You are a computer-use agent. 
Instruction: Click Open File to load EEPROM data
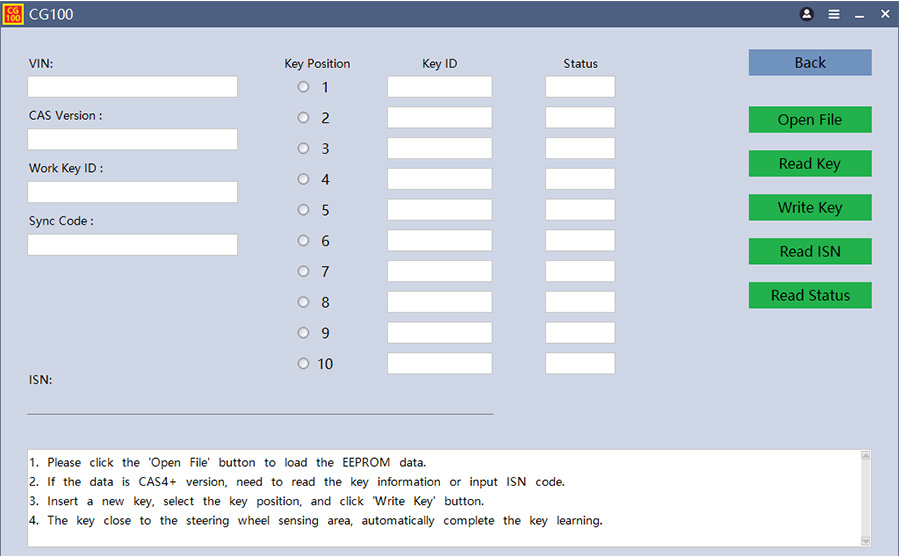tap(810, 120)
